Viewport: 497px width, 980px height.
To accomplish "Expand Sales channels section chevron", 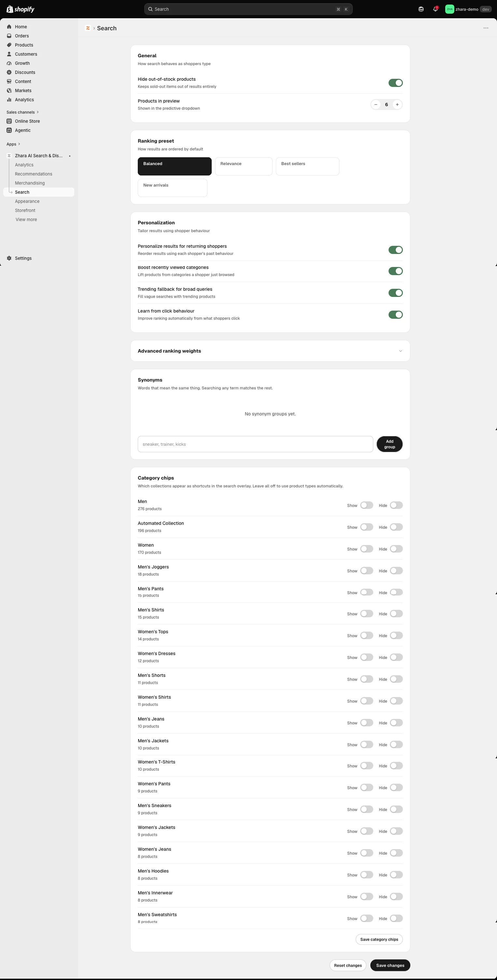I will pyautogui.click(x=38, y=112).
